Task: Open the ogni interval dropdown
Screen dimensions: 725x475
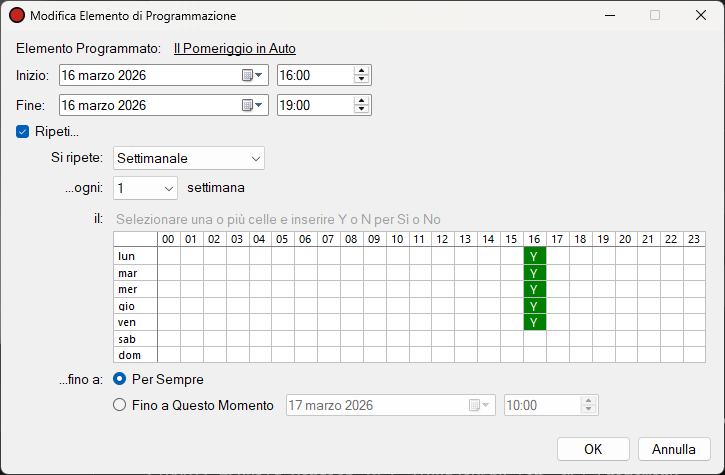Action: pyautogui.click(x=145, y=188)
